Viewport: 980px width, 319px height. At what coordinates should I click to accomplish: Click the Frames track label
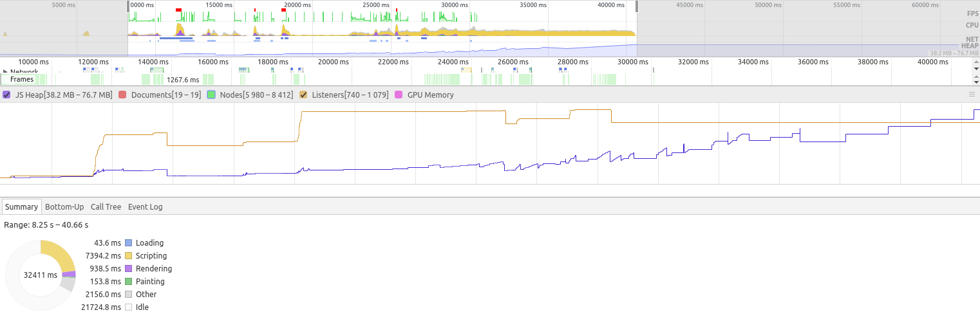point(21,80)
